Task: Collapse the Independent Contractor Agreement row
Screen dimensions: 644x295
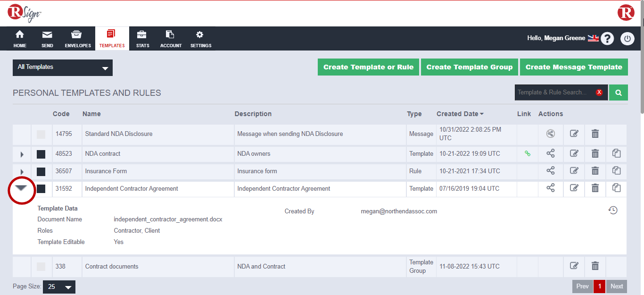Action: click(x=22, y=188)
